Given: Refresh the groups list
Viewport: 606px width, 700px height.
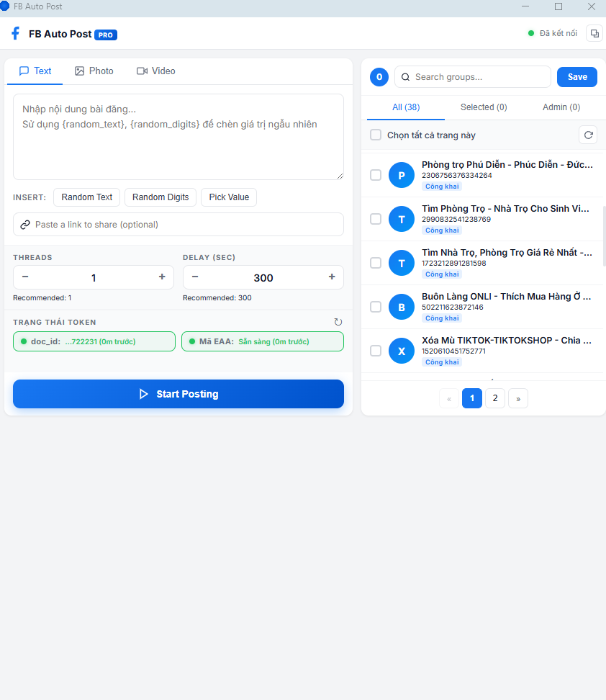Looking at the screenshot, I should point(588,135).
